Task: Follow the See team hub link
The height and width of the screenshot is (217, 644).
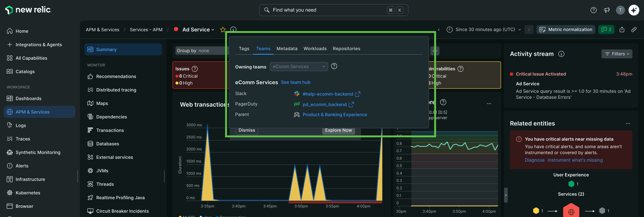Action: tap(295, 82)
